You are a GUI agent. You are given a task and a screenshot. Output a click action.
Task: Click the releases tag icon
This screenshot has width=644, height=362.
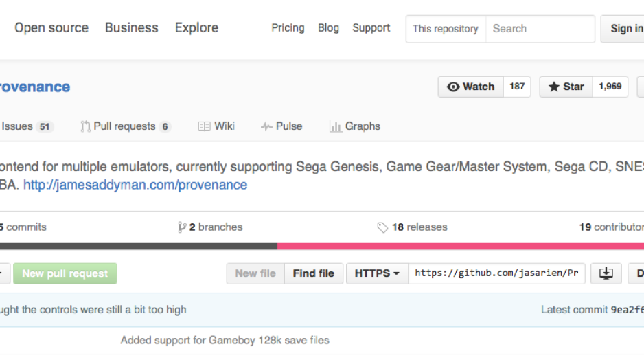382,227
